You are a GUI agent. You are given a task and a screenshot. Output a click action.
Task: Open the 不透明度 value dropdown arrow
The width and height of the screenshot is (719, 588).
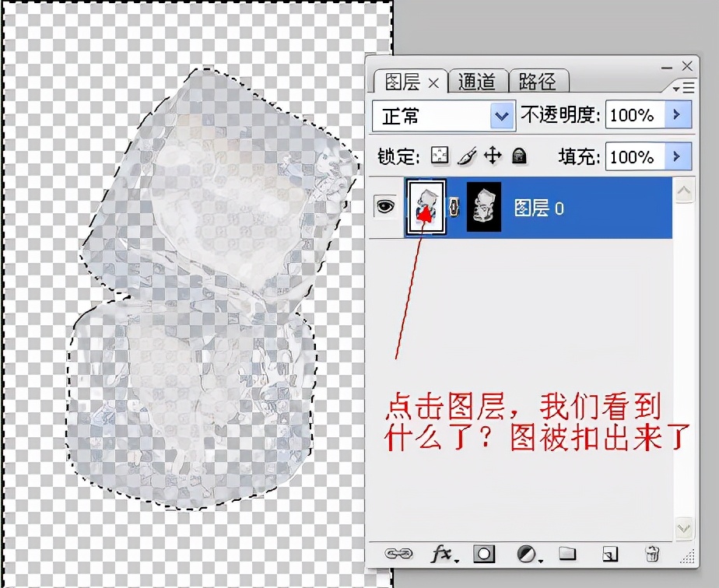(x=679, y=115)
